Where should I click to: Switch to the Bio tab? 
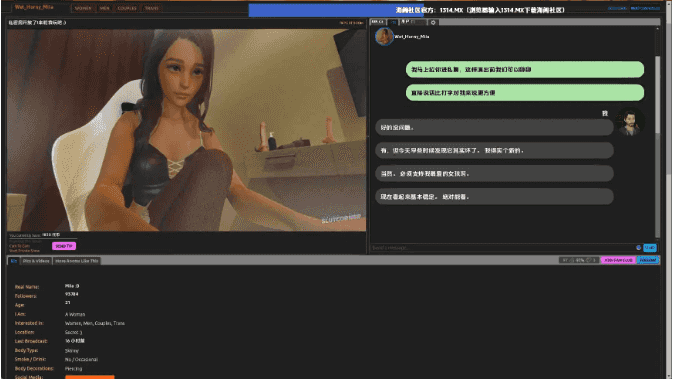pos(14,261)
